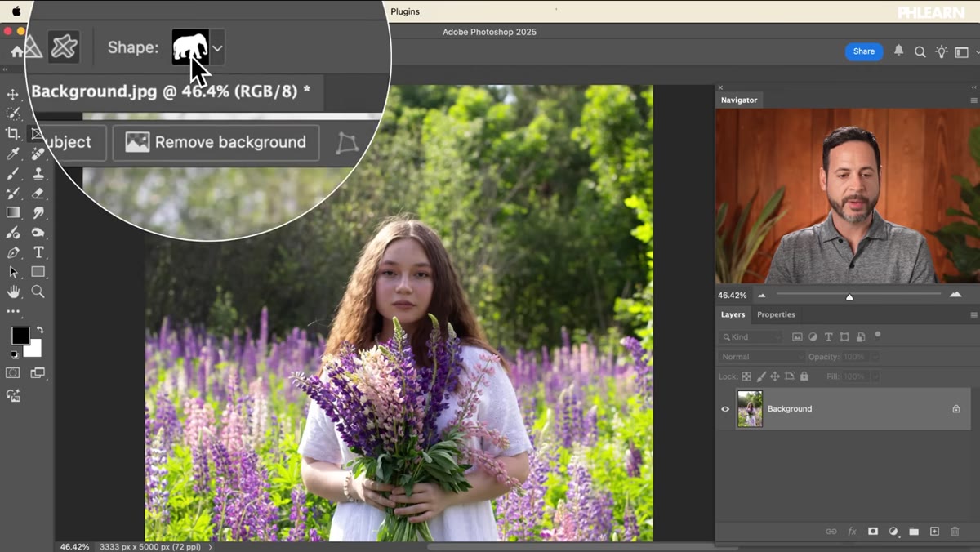Hide the Background layer with eye icon
The height and width of the screenshot is (552, 980).
pyautogui.click(x=725, y=409)
